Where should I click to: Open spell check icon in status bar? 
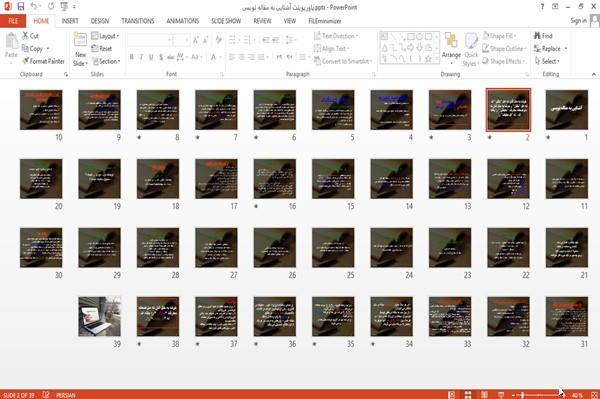46,395
